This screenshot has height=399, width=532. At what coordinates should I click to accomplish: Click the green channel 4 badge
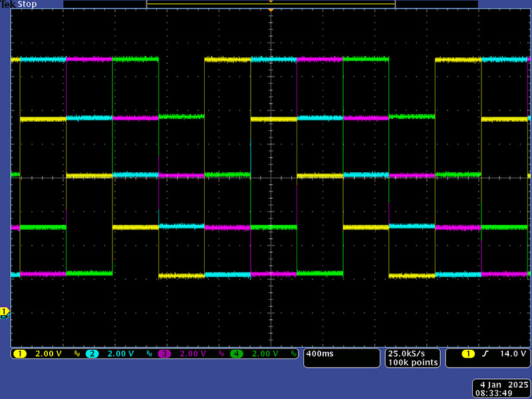pyautogui.click(x=237, y=354)
